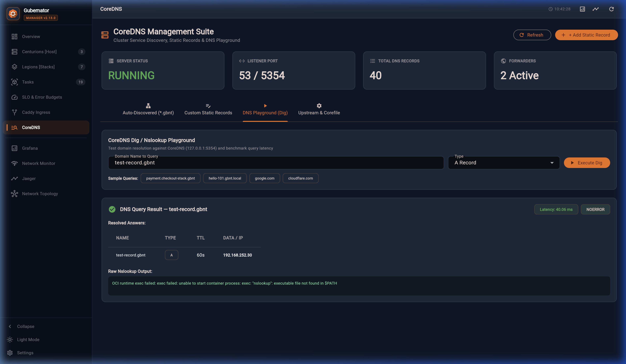The height and width of the screenshot is (364, 626).
Task: Click the Latency 40.06 ms badge
Action: [x=556, y=209]
